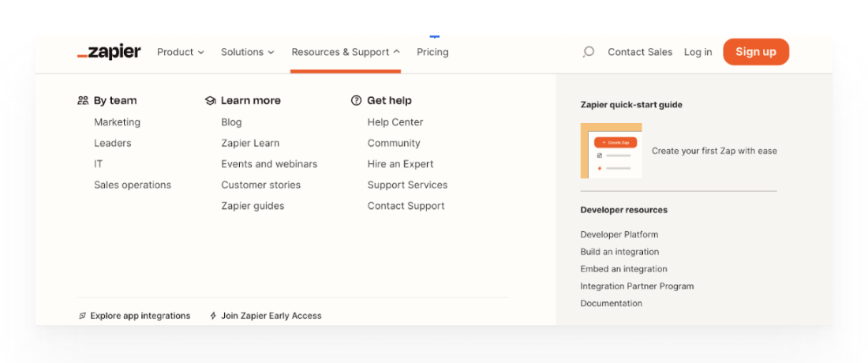Click the By team people icon

(x=83, y=101)
